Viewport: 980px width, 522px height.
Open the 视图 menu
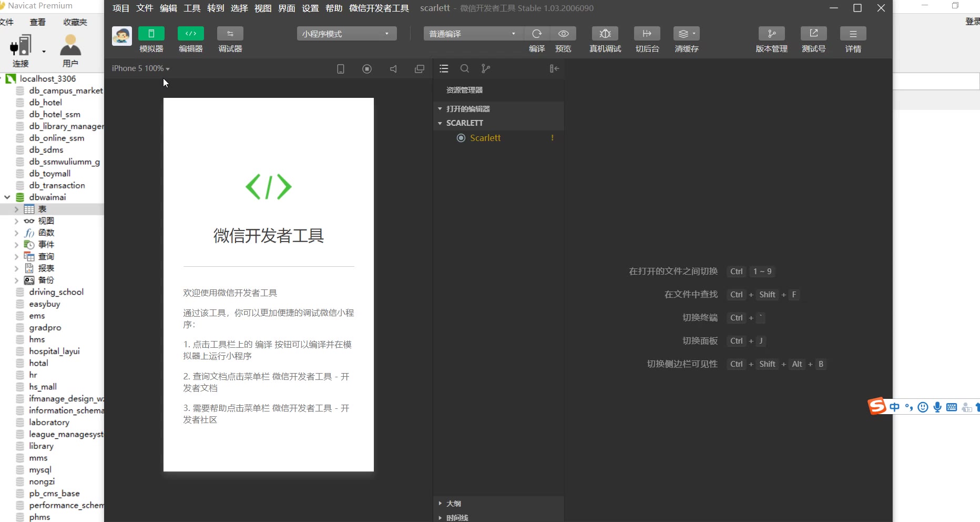click(x=263, y=8)
